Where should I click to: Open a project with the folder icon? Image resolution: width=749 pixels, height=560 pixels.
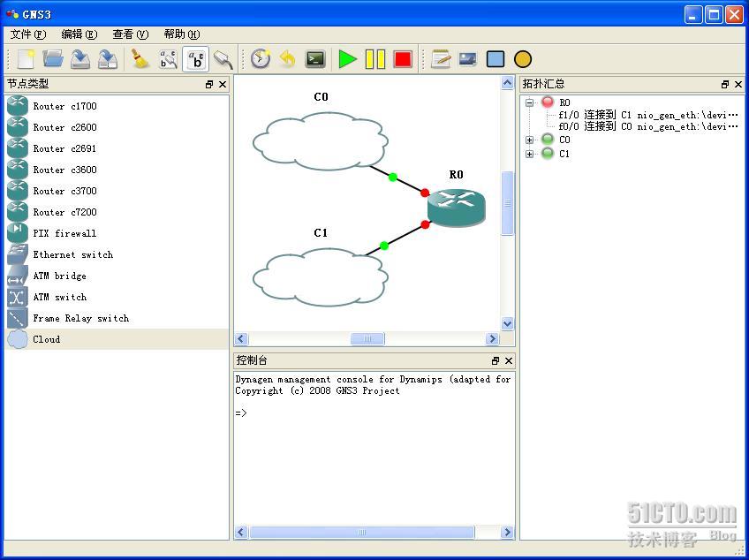tap(53, 59)
